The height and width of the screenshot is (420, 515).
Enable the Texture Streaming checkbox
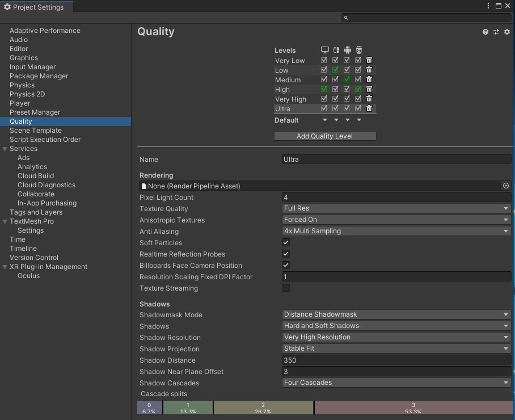286,288
